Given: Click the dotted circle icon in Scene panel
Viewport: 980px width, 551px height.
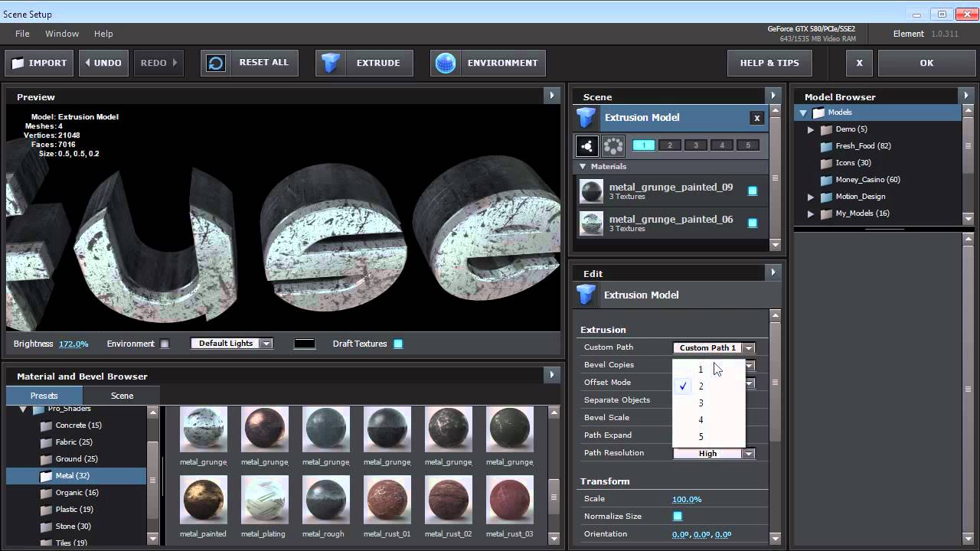Looking at the screenshot, I should pyautogui.click(x=613, y=145).
